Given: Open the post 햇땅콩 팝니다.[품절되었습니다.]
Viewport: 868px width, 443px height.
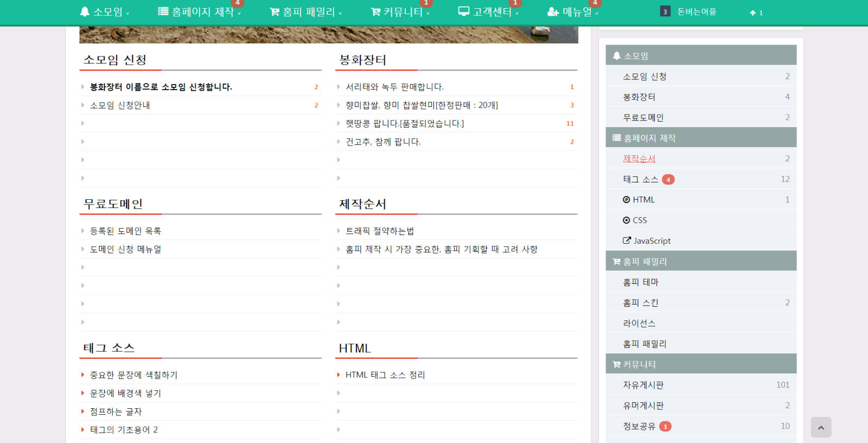Looking at the screenshot, I should click(x=405, y=123).
